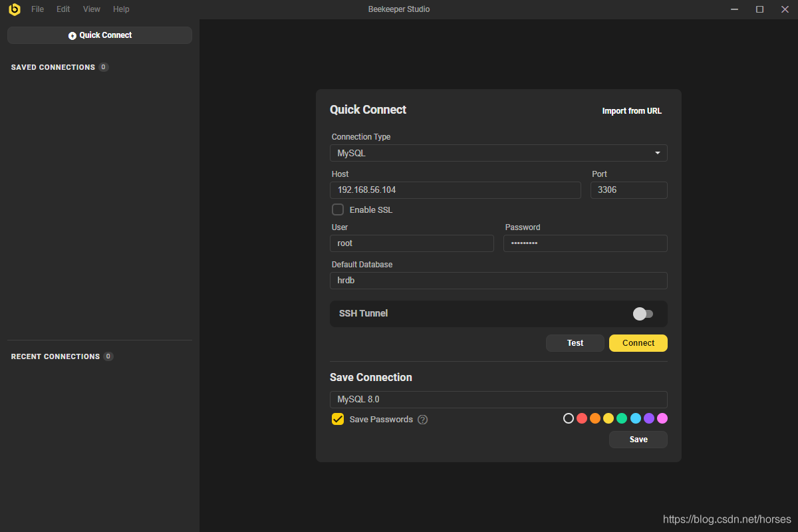Open the Edit menu
The height and width of the screenshot is (532, 798).
tap(63, 9)
